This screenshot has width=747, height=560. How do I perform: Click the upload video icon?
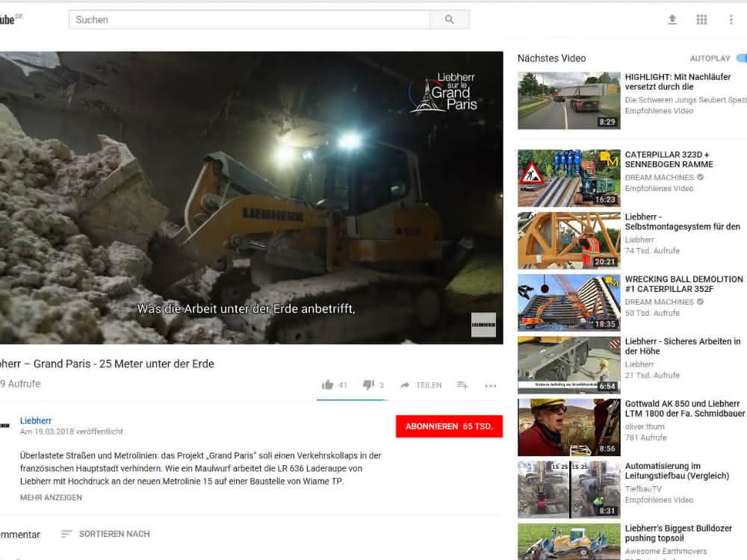click(x=672, y=19)
